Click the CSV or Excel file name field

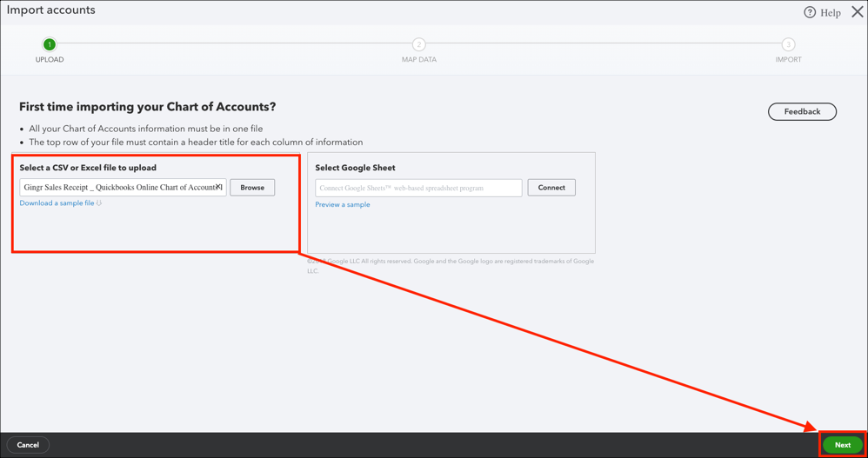click(123, 188)
